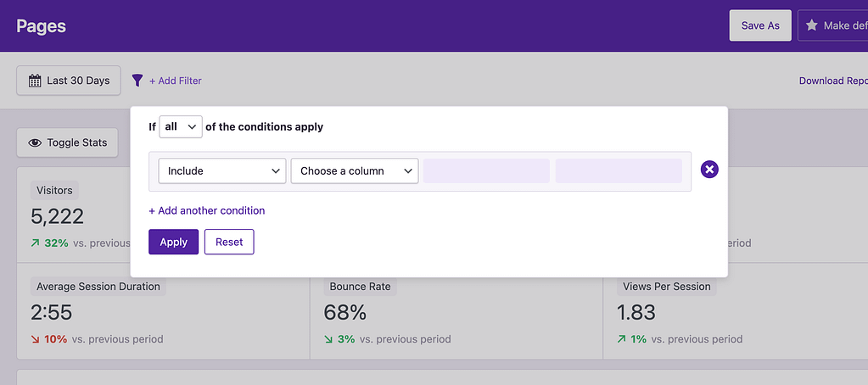The width and height of the screenshot is (868, 385).
Task: Open the all/any conditions dropdown
Action: click(181, 126)
